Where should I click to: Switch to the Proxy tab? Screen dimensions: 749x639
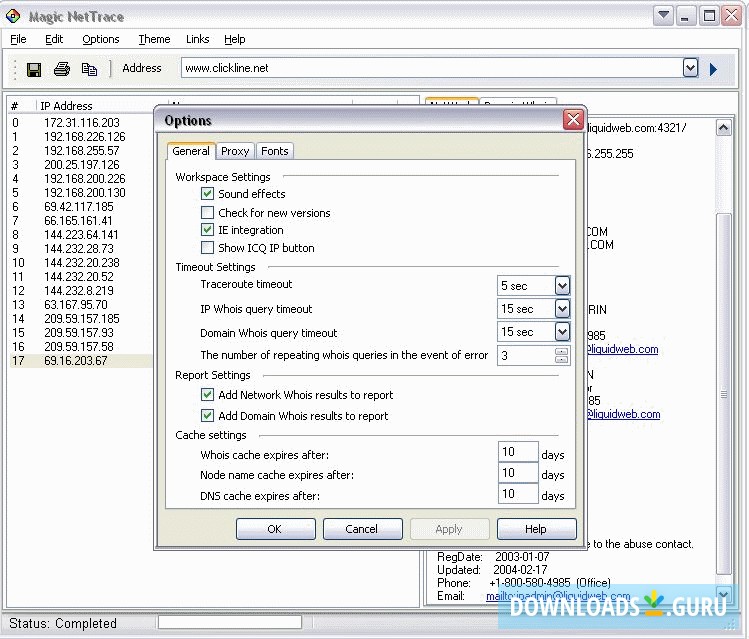pyautogui.click(x=235, y=151)
